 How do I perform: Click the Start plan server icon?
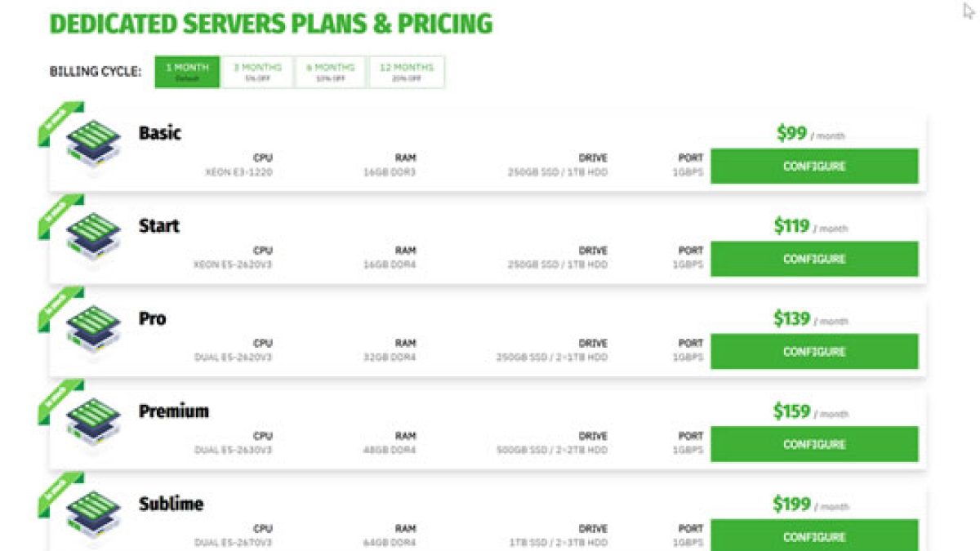(92, 240)
